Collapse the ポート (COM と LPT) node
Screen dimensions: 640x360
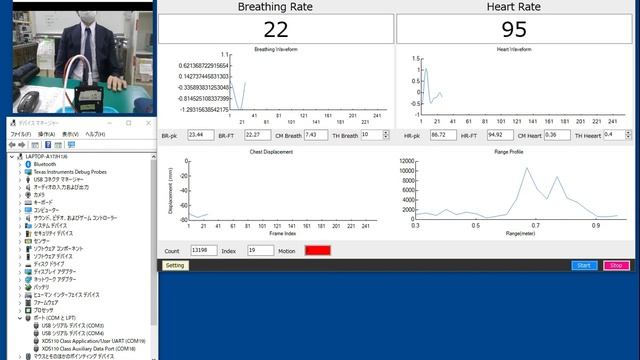coord(20,318)
